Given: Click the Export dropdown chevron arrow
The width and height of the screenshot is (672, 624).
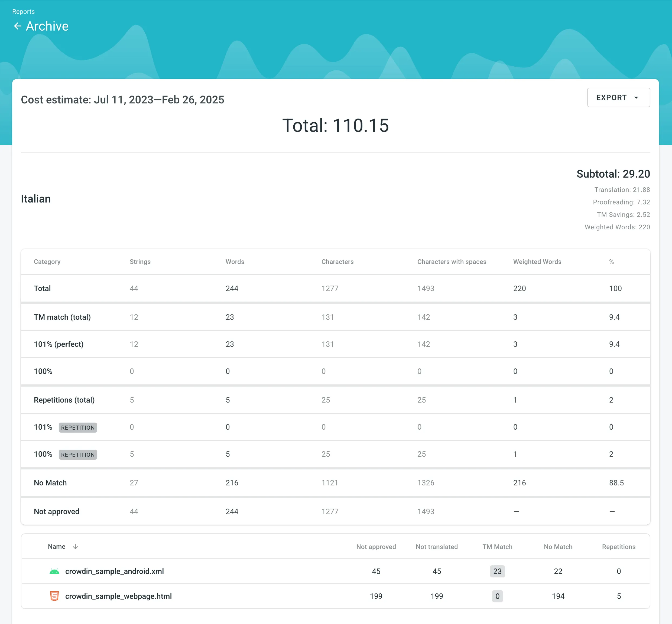Looking at the screenshot, I should coord(637,97).
